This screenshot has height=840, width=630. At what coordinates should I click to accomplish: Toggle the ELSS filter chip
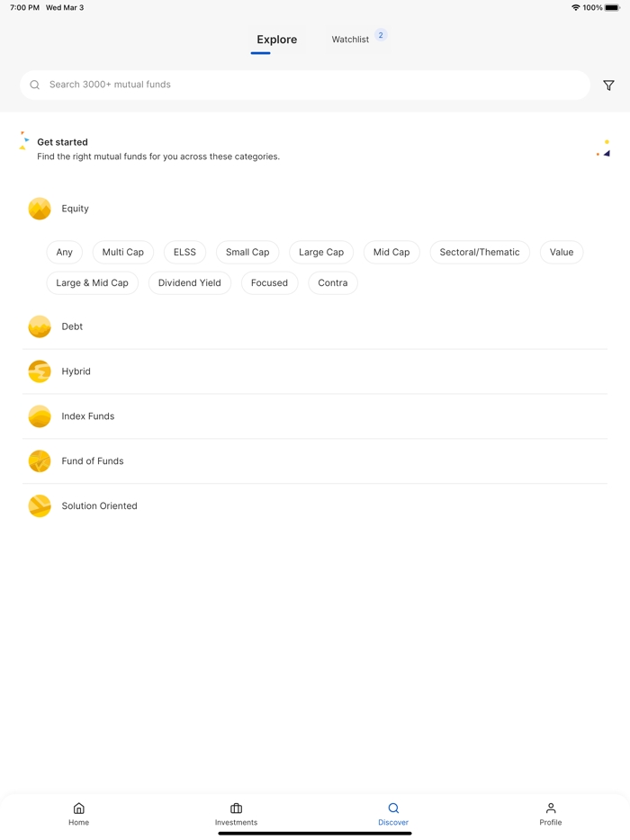[184, 252]
